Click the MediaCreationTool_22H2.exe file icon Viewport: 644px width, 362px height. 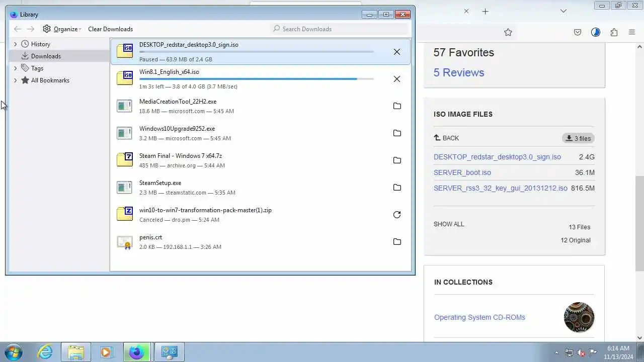coord(124,106)
